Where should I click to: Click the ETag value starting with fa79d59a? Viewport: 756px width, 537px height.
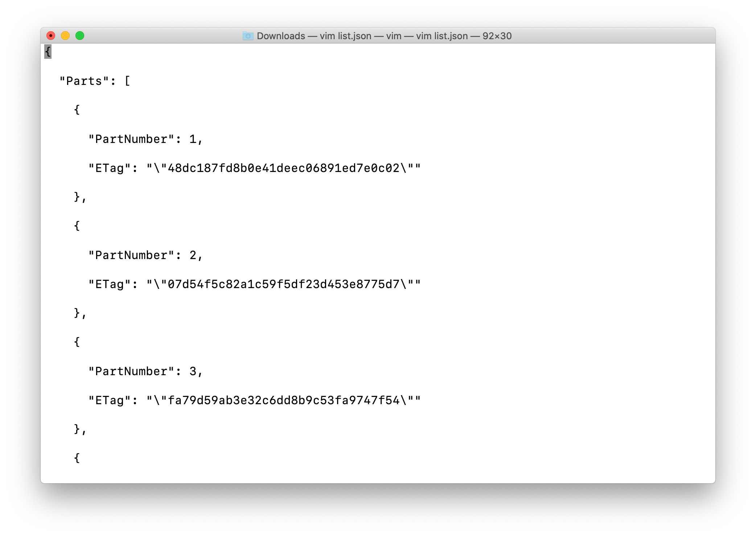[x=284, y=400]
